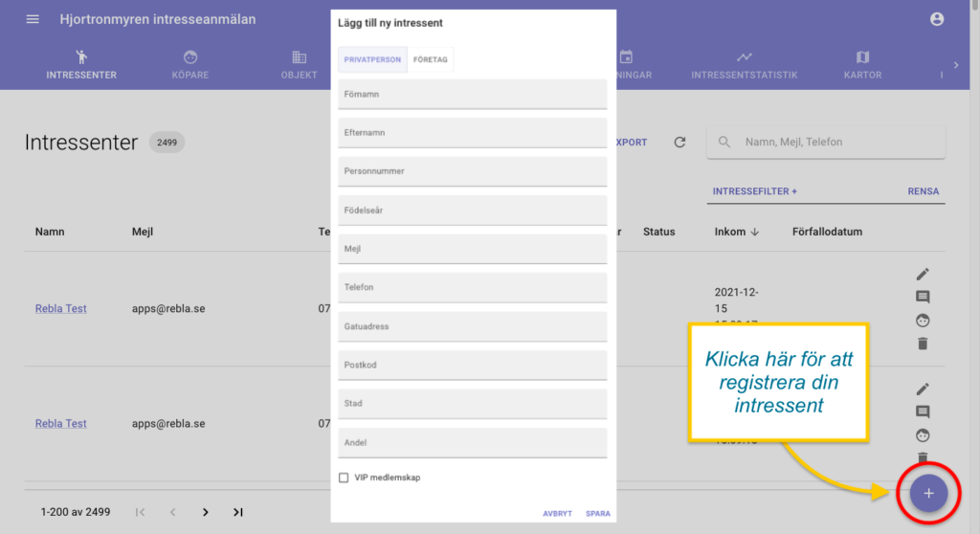Sort by the Inkom column header
Image resolution: width=980 pixels, height=534 pixels.
coord(729,232)
